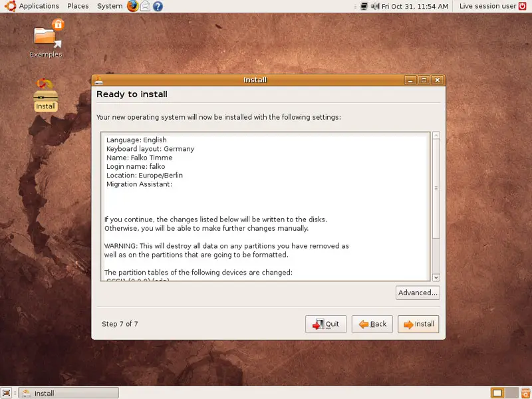The image size is (532, 399).
Task: Go Back to the previous installer step
Action: tap(372, 324)
